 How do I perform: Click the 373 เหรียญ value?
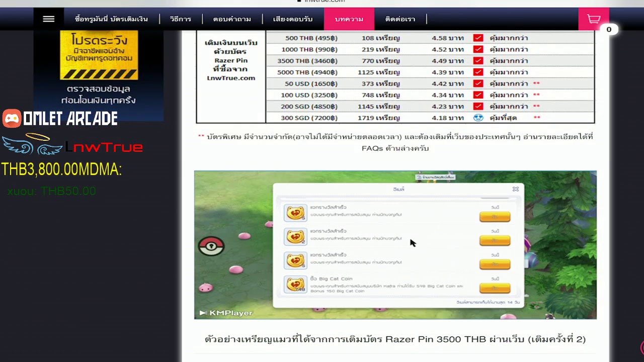[x=380, y=83]
